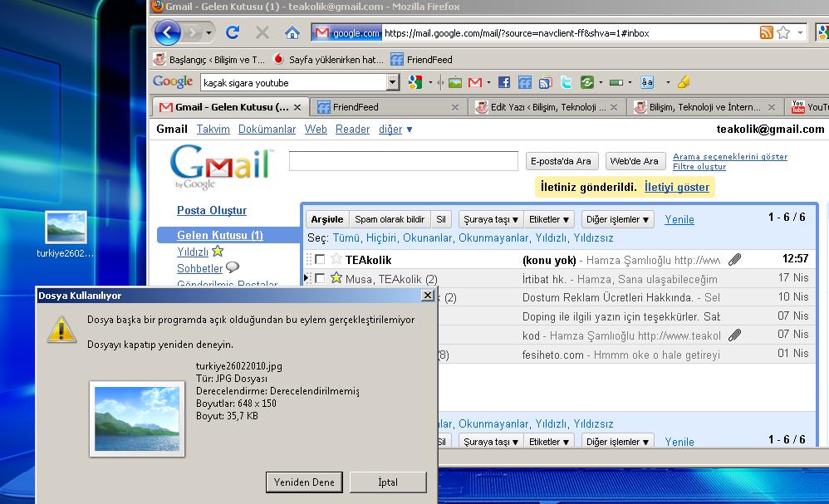Open Google search icon on Google Toolbar
This screenshot has height=504, width=829.
click(415, 82)
